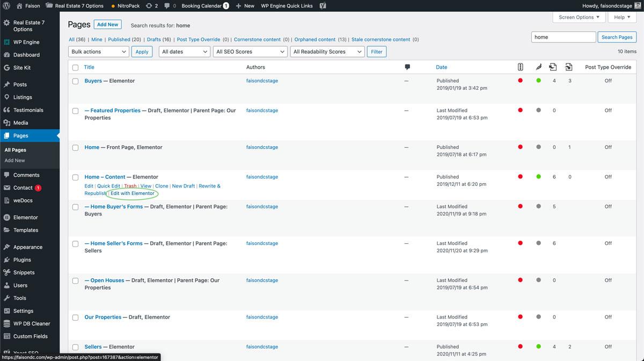Image resolution: width=644 pixels, height=361 pixels.
Task: Open the WordPress logo menu
Action: pos(6,6)
